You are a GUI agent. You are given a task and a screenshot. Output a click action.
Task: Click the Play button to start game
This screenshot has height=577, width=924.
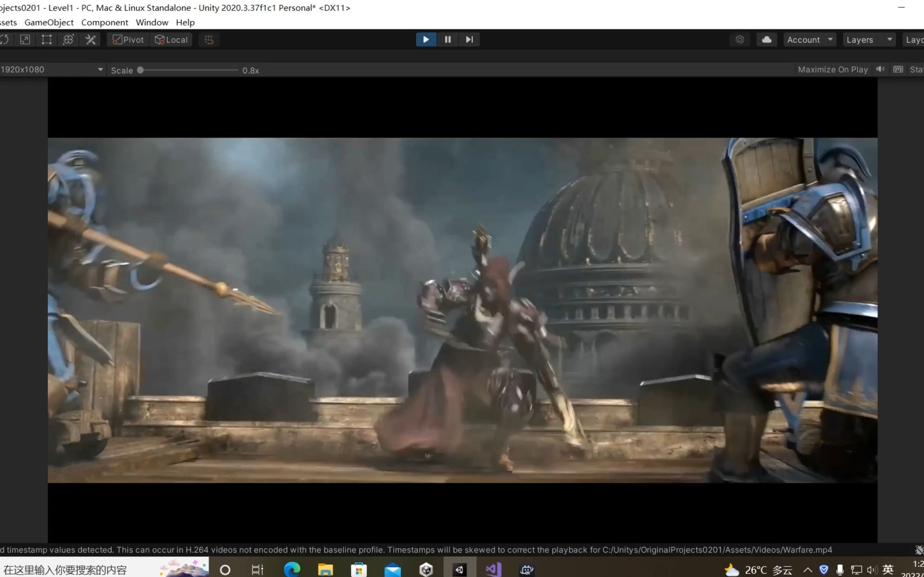click(x=425, y=39)
